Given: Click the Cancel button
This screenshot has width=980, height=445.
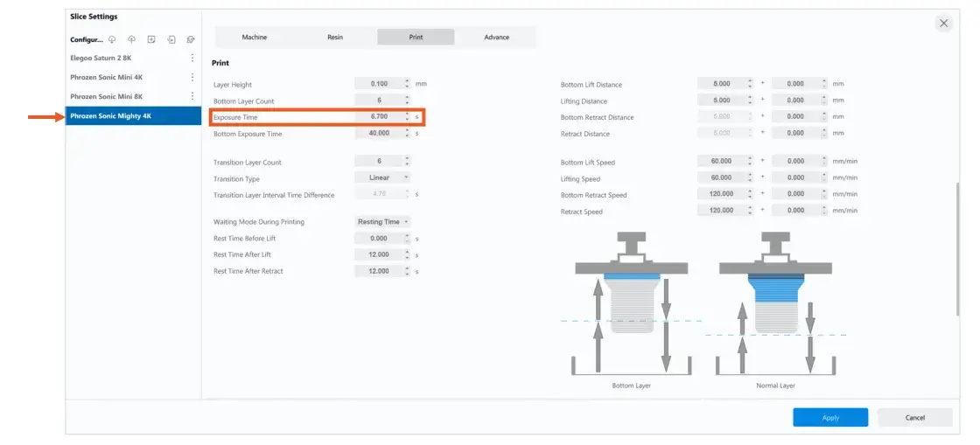Looking at the screenshot, I should [914, 418].
